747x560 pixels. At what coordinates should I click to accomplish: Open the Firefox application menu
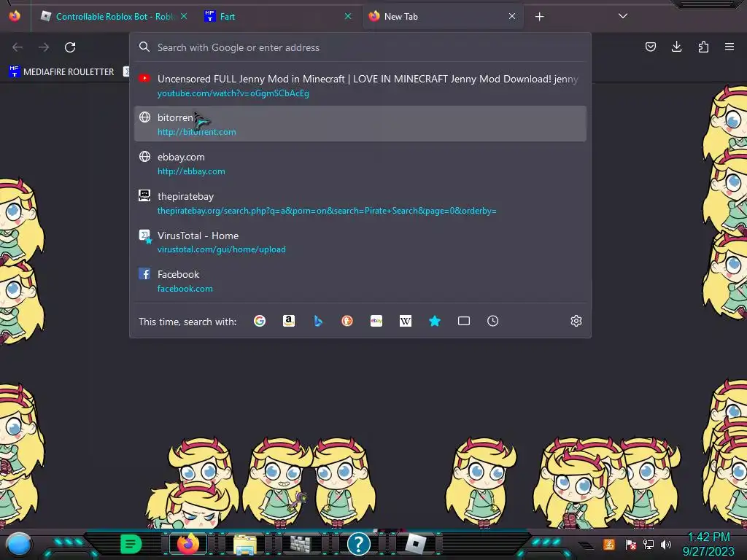click(x=729, y=47)
